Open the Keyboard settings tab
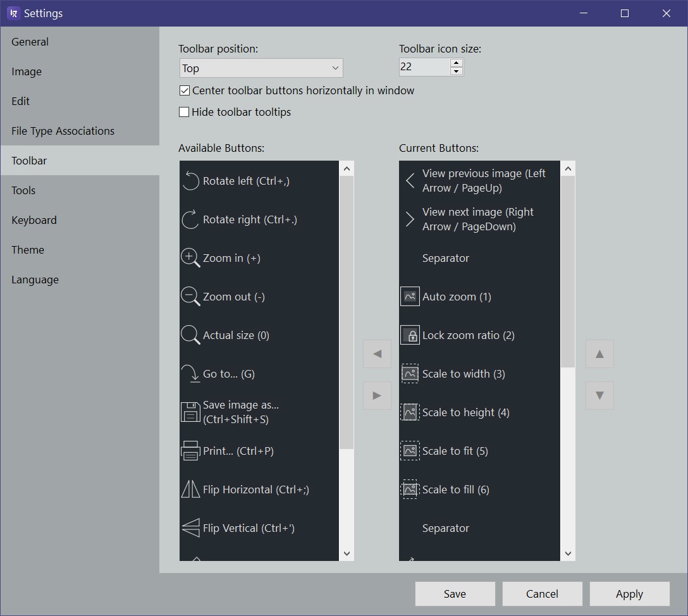Viewport: 688px width, 616px height. pos(80,220)
